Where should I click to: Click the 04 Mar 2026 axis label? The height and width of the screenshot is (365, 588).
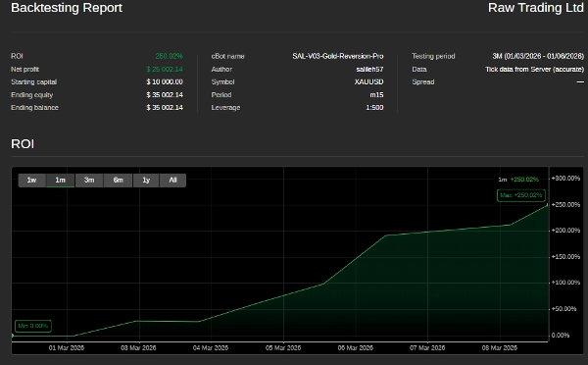211,348
